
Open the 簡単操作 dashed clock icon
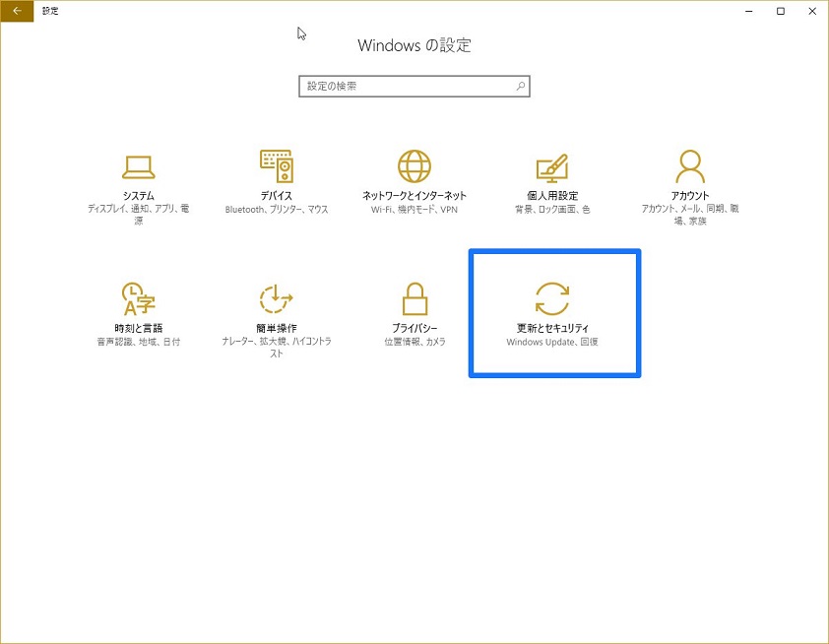click(x=276, y=298)
